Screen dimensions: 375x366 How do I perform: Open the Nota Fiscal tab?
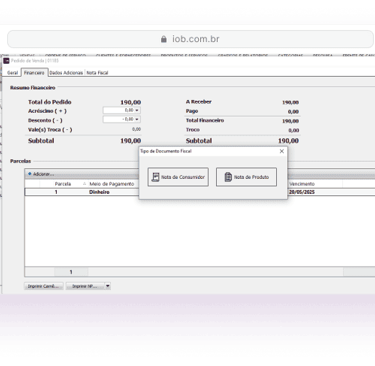pos(97,73)
